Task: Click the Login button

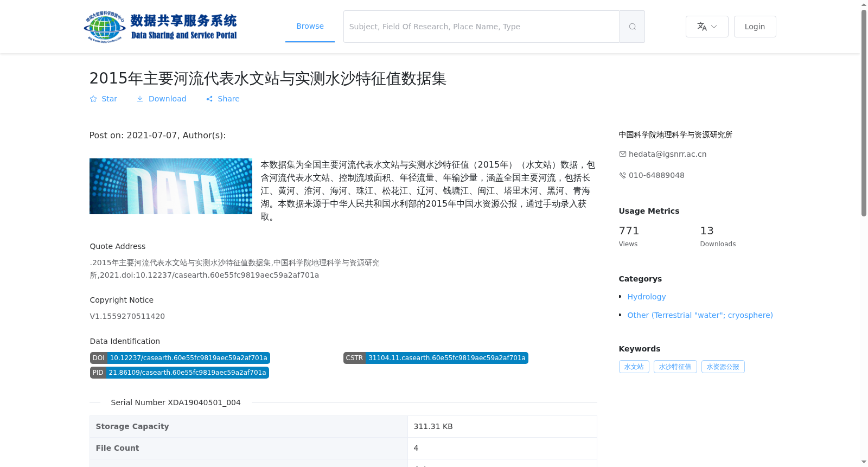Action: point(755,27)
